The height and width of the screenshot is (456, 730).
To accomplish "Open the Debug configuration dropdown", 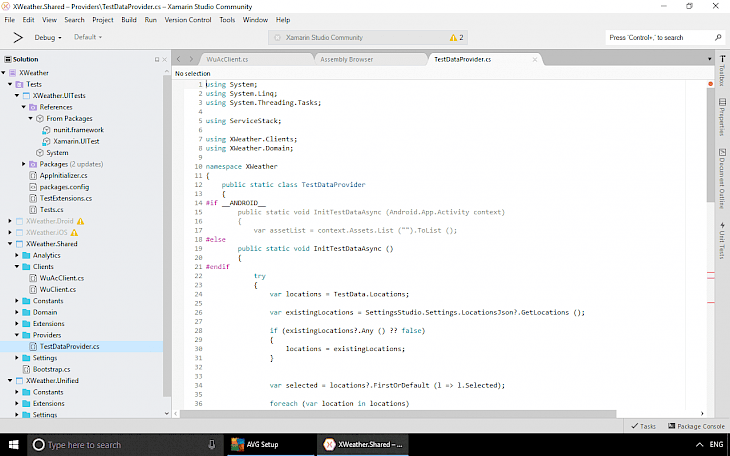I will (x=47, y=37).
